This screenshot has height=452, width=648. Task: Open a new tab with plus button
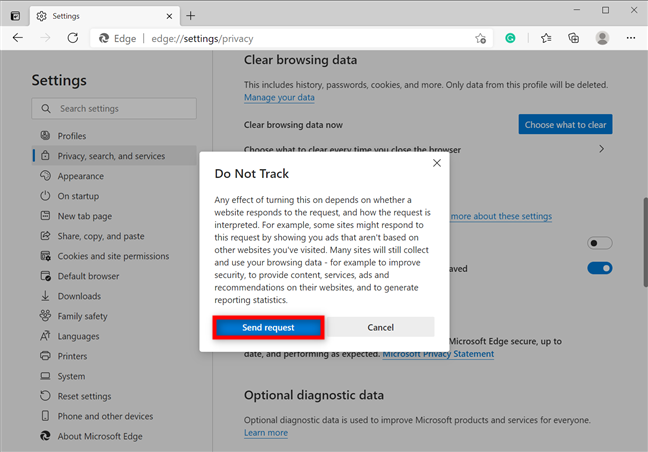[190, 15]
